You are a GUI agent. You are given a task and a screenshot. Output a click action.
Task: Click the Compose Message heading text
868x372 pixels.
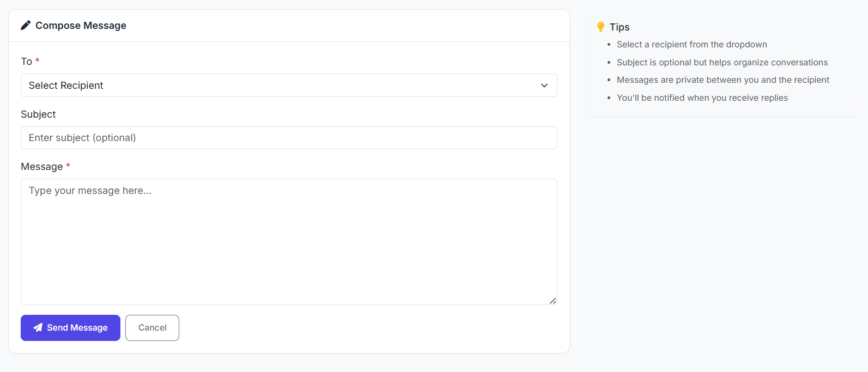point(81,26)
